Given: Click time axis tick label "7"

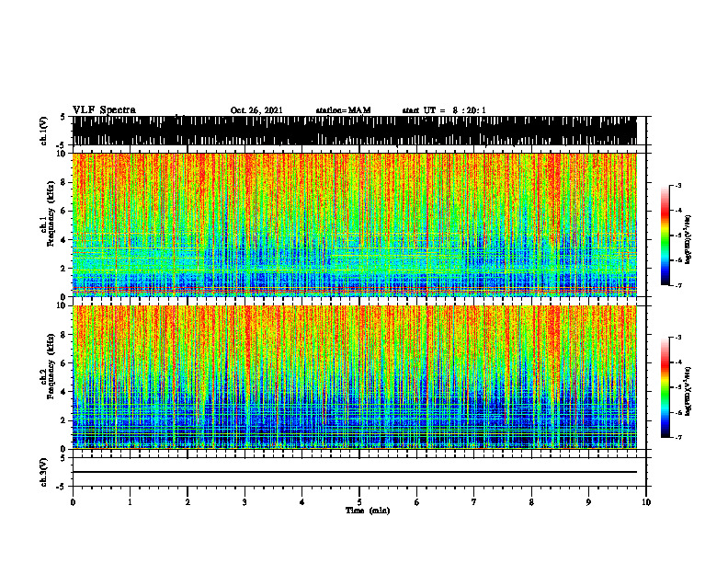Looking at the screenshot, I should [474, 502].
